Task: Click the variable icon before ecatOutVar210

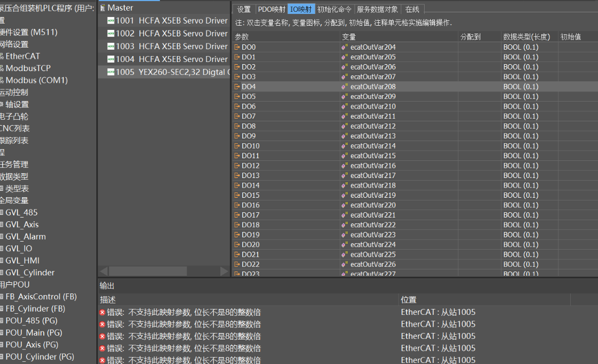Action: [x=345, y=106]
